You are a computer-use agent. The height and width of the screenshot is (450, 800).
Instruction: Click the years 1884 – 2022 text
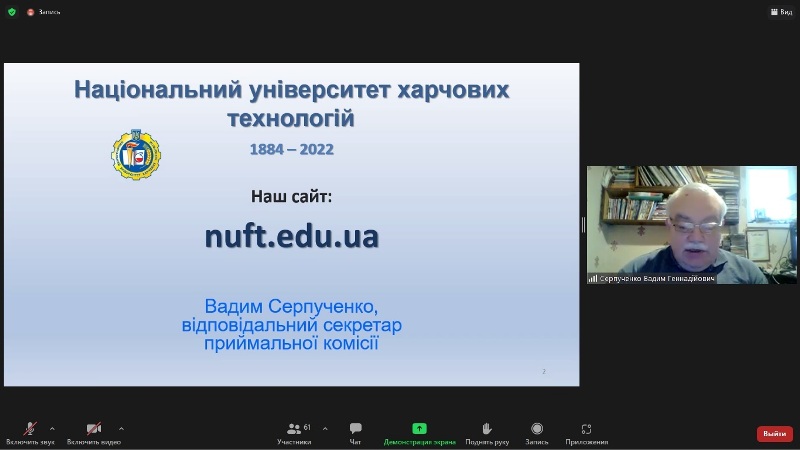click(x=292, y=149)
